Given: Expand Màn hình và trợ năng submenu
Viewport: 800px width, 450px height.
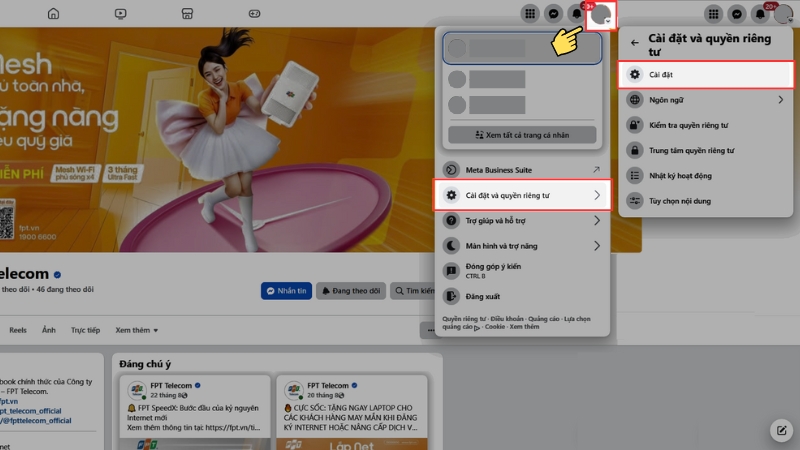Looking at the screenshot, I should click(x=597, y=245).
